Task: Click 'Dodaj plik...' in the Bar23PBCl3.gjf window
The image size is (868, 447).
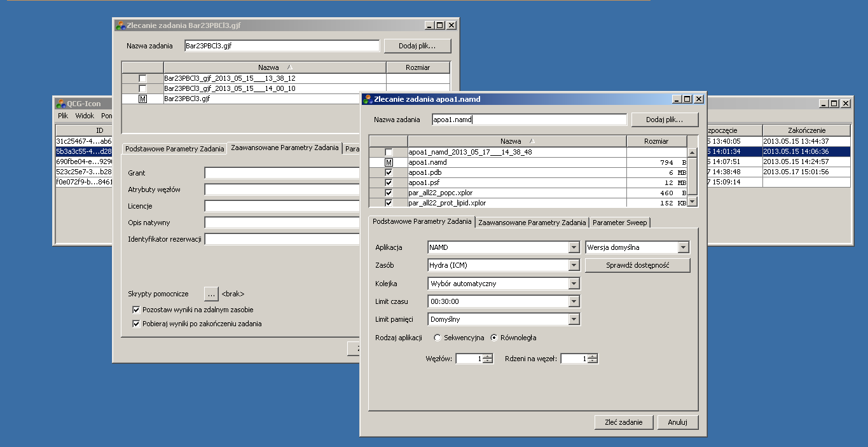Action: (x=417, y=46)
